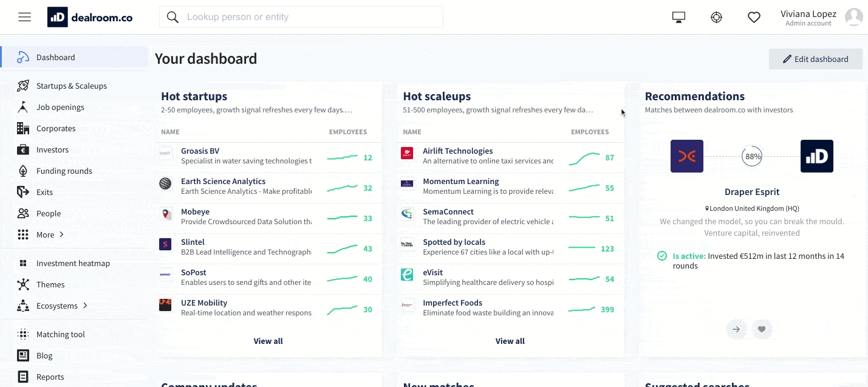Image resolution: width=868 pixels, height=387 pixels.
Task: Open Startups & Scaleups section
Action: [72, 86]
